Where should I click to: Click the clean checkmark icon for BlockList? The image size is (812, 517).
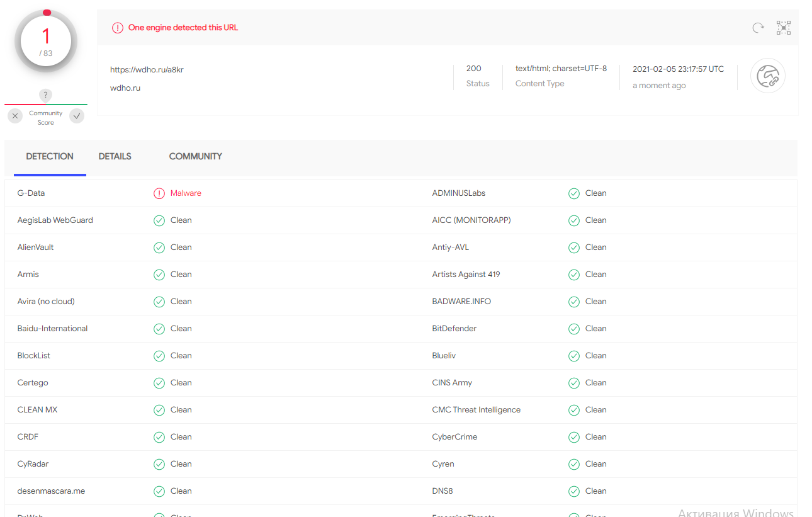[x=159, y=356]
